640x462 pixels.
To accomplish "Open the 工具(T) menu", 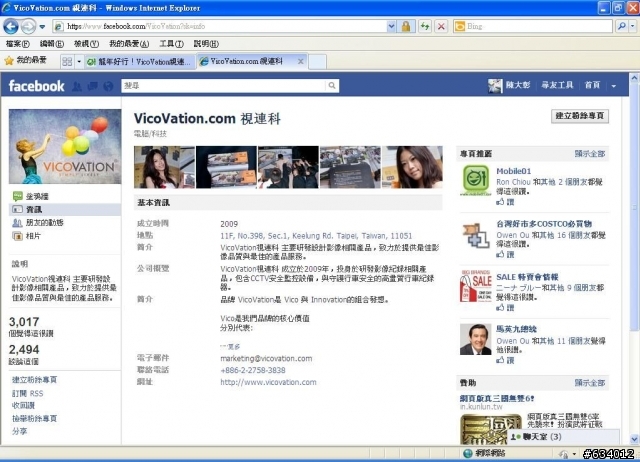I will coord(171,44).
